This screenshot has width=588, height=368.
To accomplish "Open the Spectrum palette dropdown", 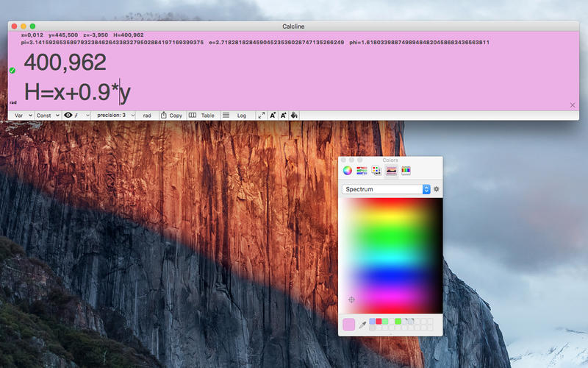I will click(386, 189).
